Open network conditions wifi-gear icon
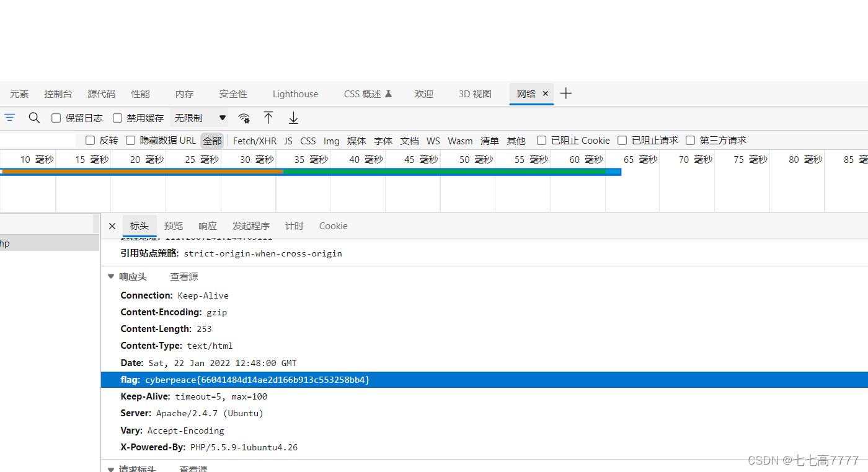Image resolution: width=868 pixels, height=472 pixels. pos(244,118)
